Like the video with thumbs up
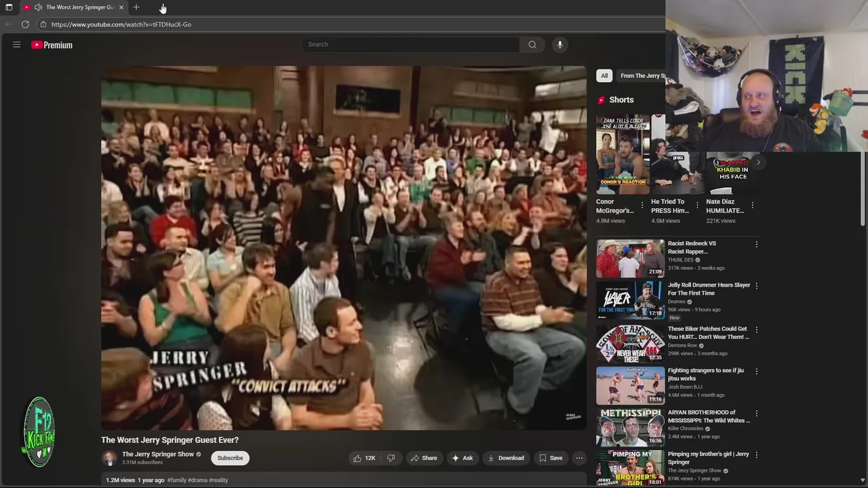This screenshot has width=868, height=488. [364, 458]
